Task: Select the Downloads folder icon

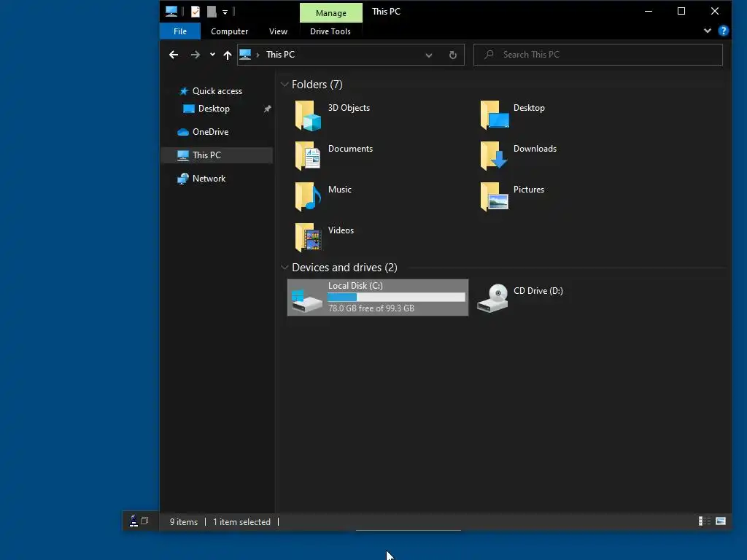Action: point(494,156)
